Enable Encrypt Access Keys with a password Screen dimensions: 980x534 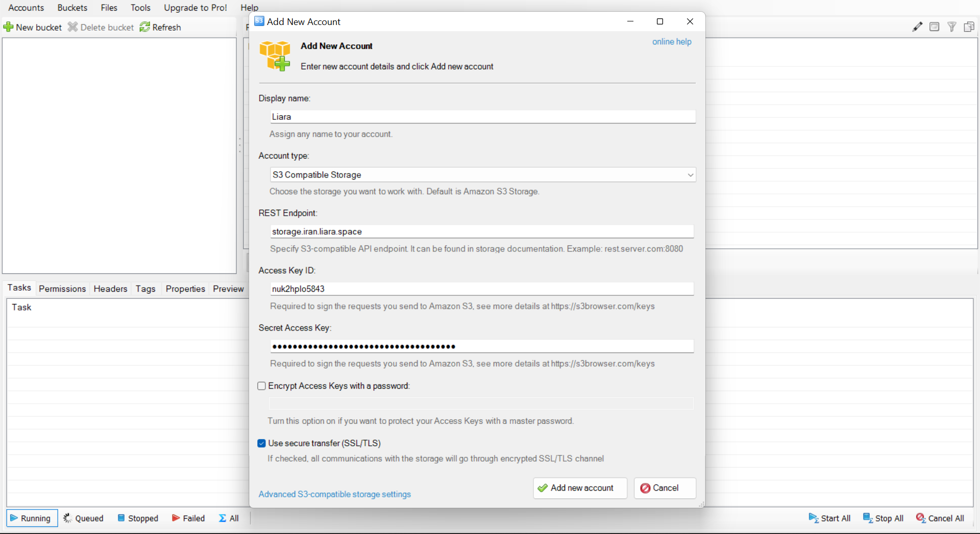click(262, 386)
